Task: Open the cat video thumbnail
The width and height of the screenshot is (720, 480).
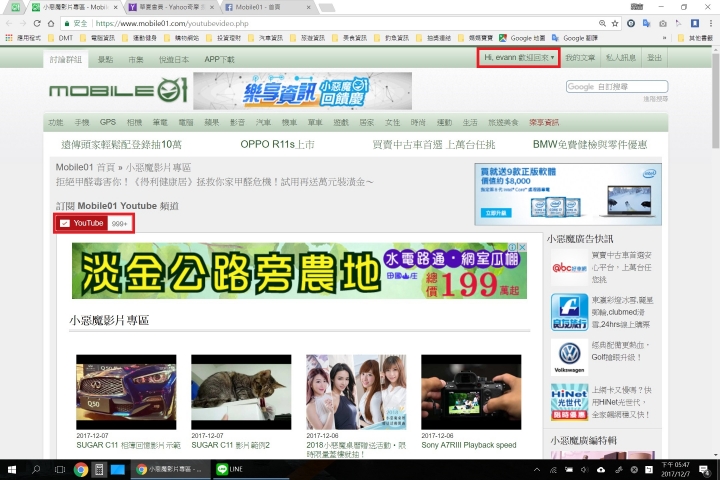Action: click(241, 392)
